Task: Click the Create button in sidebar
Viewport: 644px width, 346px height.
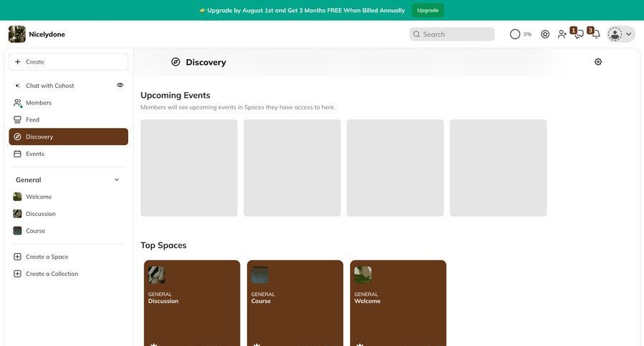Action: 69,62
